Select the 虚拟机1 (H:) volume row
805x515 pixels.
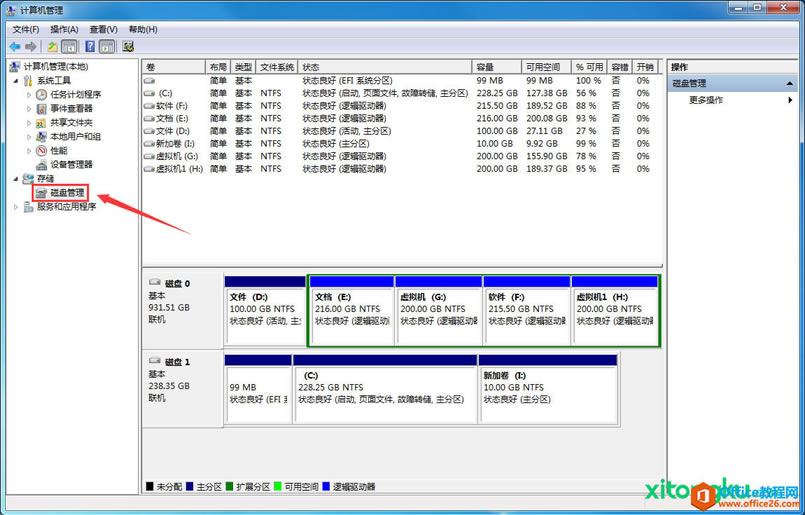(x=399, y=169)
